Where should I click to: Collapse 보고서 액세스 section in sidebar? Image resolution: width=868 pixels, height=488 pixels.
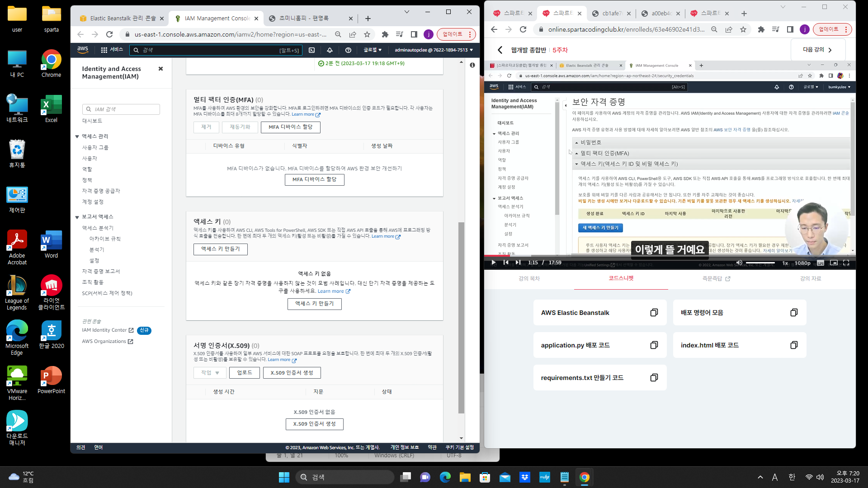pos(77,217)
